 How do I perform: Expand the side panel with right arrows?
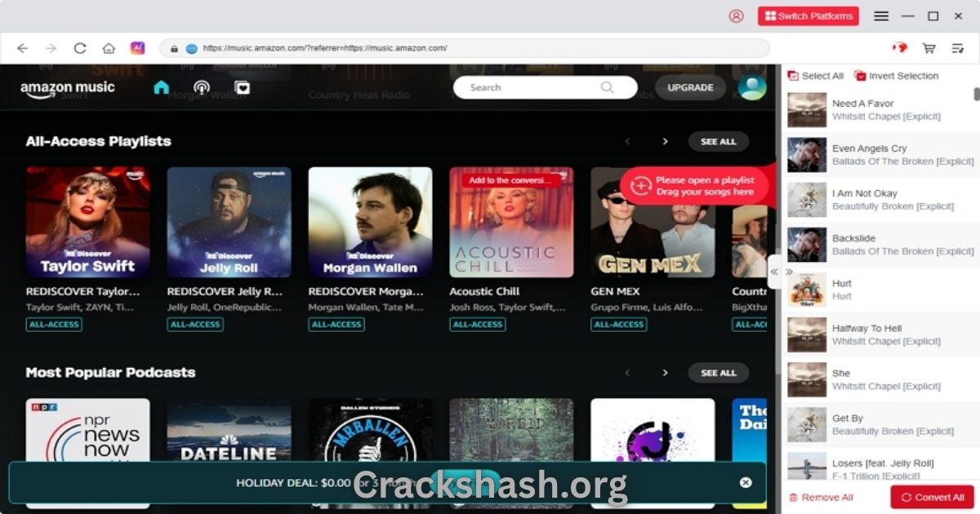(789, 272)
